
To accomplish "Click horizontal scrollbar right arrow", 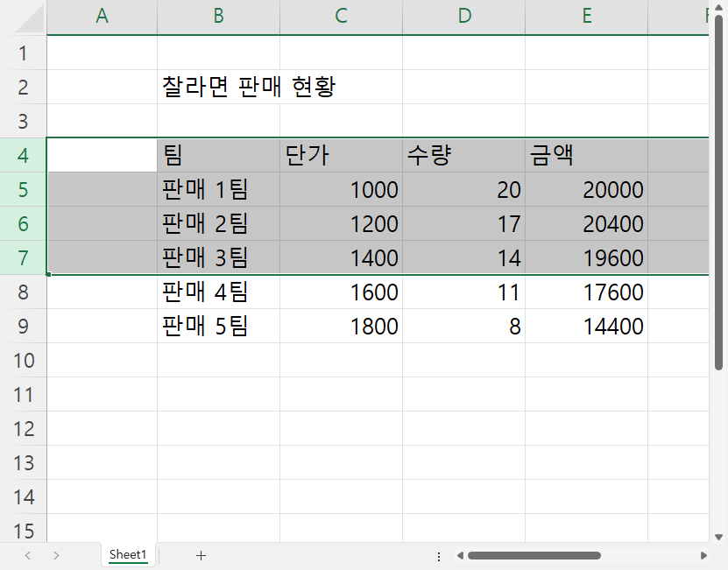I will 703,555.
